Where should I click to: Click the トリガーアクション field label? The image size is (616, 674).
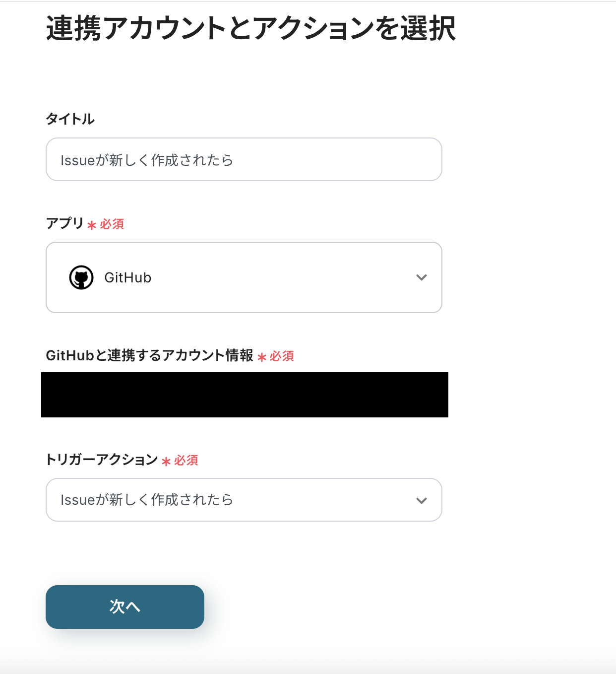(x=102, y=460)
